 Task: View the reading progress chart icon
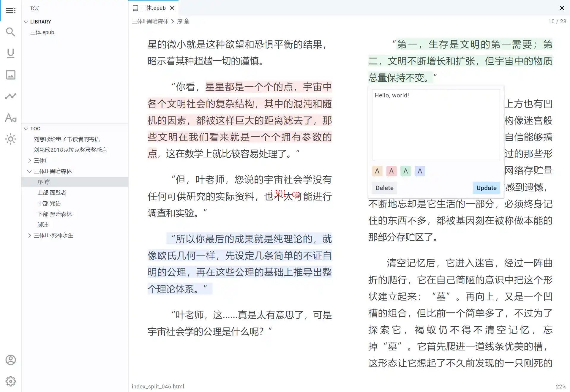[11, 96]
